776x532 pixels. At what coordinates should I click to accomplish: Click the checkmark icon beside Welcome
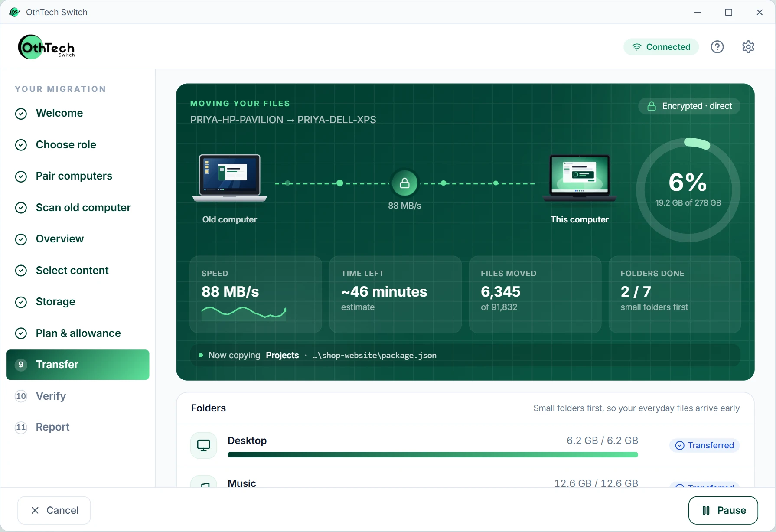[x=21, y=114]
